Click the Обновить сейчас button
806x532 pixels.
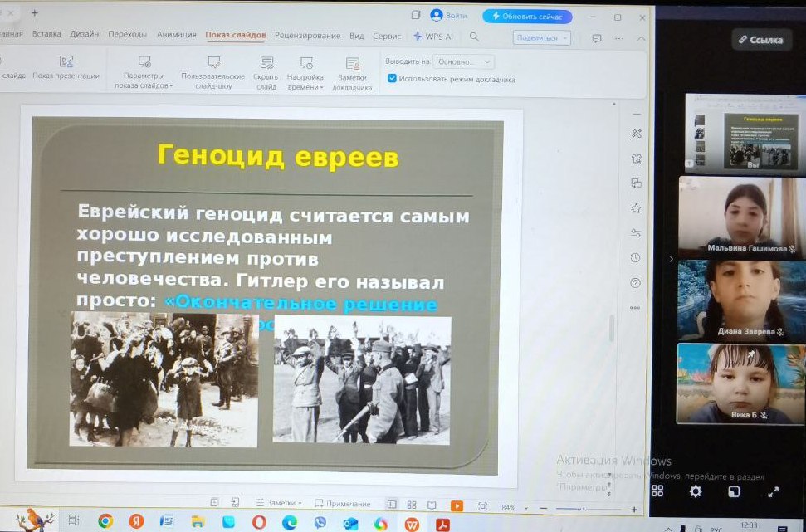[527, 17]
